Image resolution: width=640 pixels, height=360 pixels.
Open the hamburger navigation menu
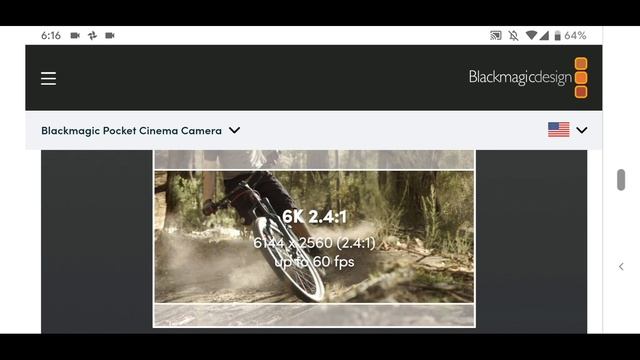pyautogui.click(x=49, y=78)
